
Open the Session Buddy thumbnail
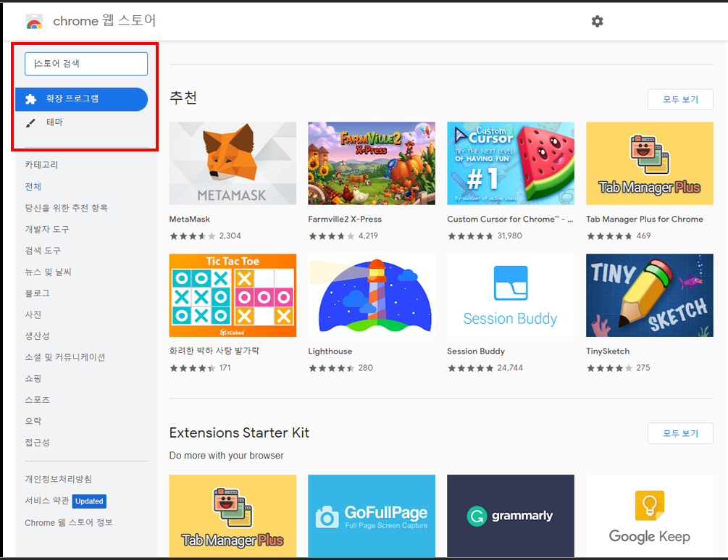pos(511,296)
